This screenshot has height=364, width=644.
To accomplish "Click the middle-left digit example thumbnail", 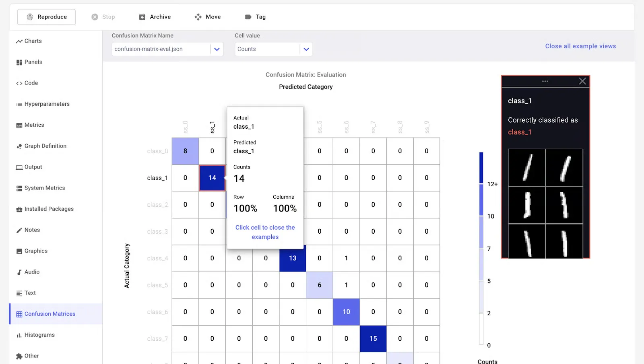I will point(527,205).
